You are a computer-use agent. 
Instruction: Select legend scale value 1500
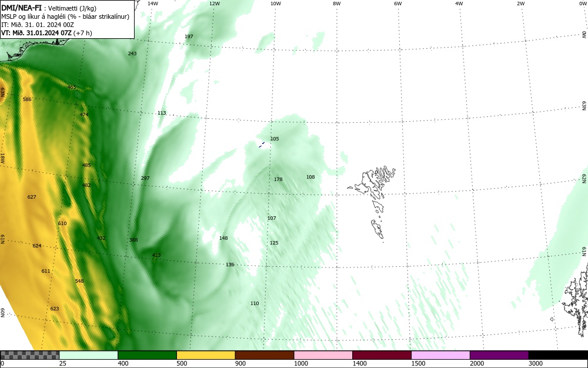418,363
